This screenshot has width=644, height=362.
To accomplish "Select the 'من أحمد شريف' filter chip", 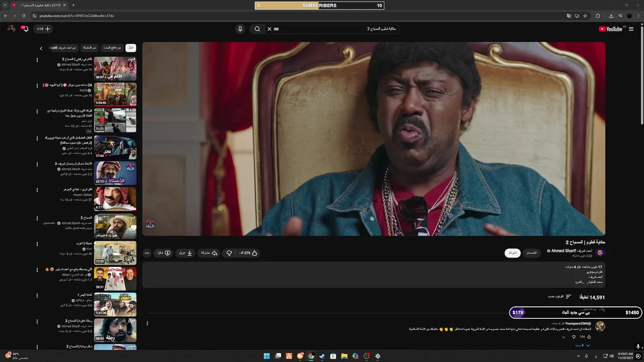I will point(64,48).
